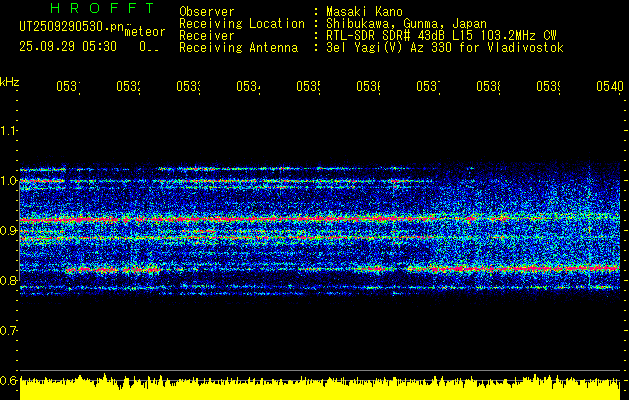The width and height of the screenshot is (629, 400).
Task: Click the 3el Yagi antenna description
Action: pyautogui.click(x=445, y=48)
